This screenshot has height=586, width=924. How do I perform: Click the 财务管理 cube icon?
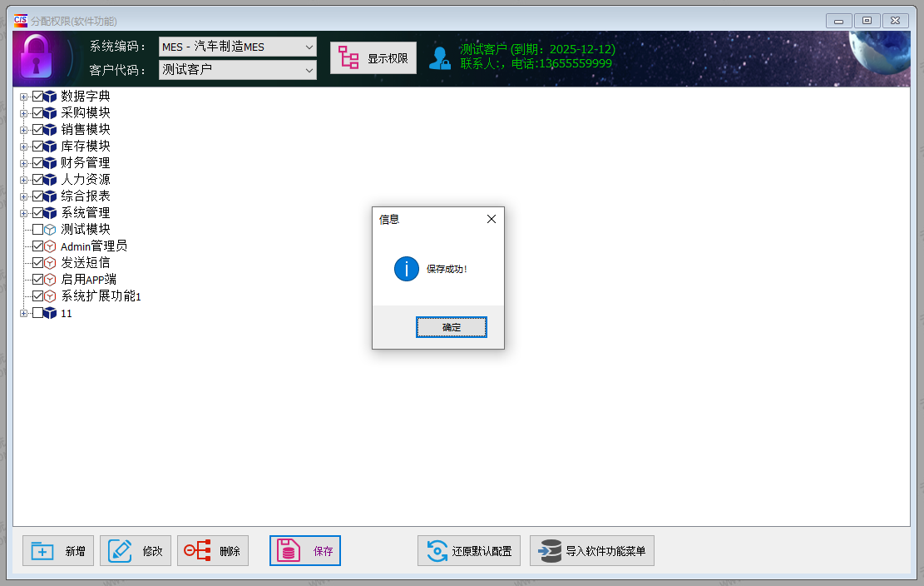click(50, 162)
